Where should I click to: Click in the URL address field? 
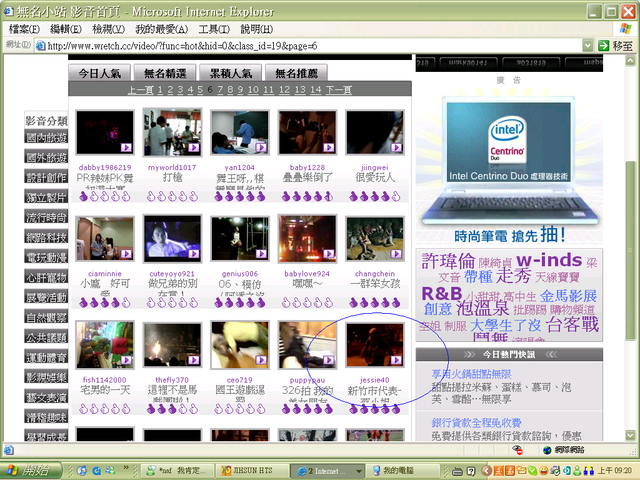[310, 46]
